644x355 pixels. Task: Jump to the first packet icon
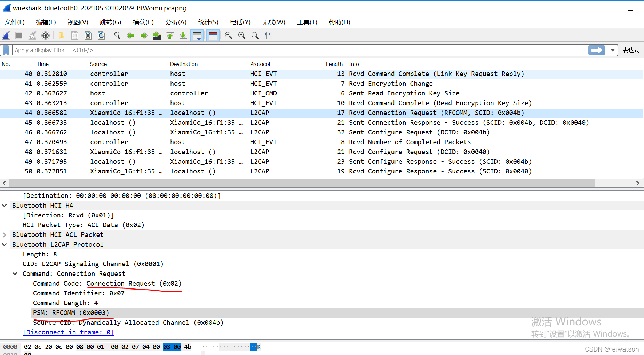click(170, 36)
